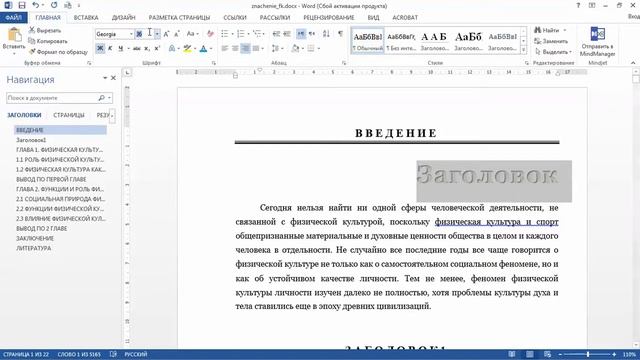Go to the ВЫВОД ПО ПЕРВОЙ ГЛАВЕ heading
Image resolution: width=640 pixels, height=360 pixels.
click(x=51, y=179)
